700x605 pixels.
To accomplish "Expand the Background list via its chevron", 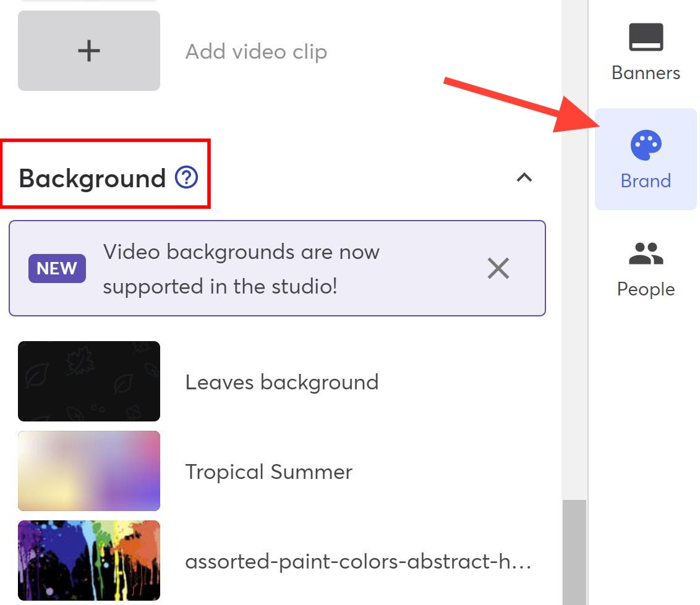I will click(x=524, y=178).
